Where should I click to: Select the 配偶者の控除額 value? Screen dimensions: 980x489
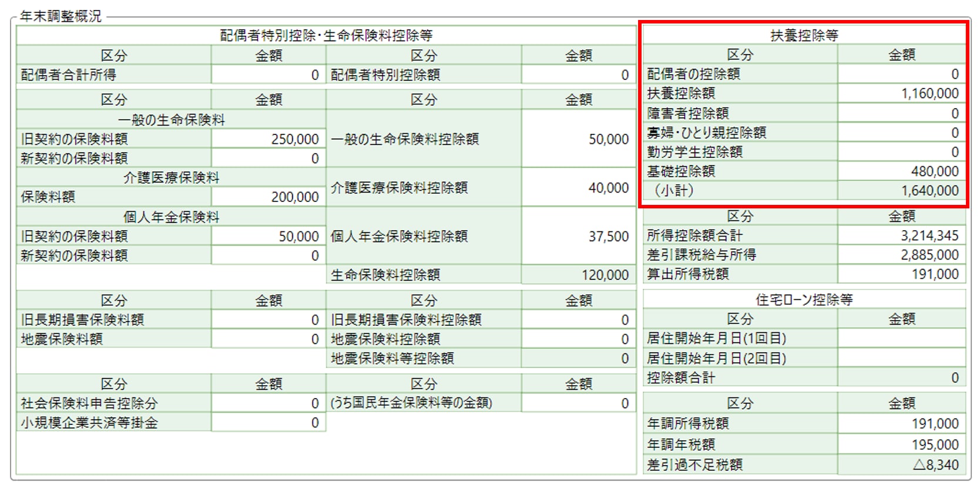(x=901, y=74)
